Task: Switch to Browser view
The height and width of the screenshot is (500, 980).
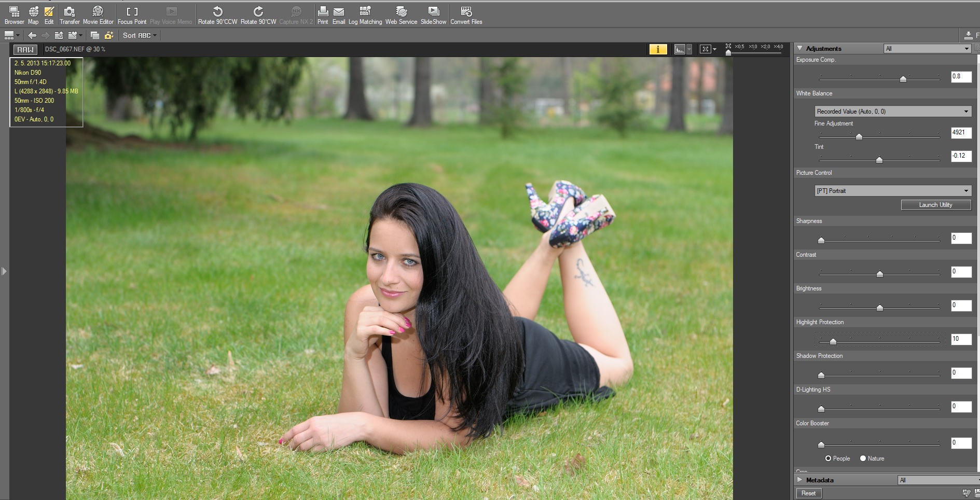Action: (14, 15)
